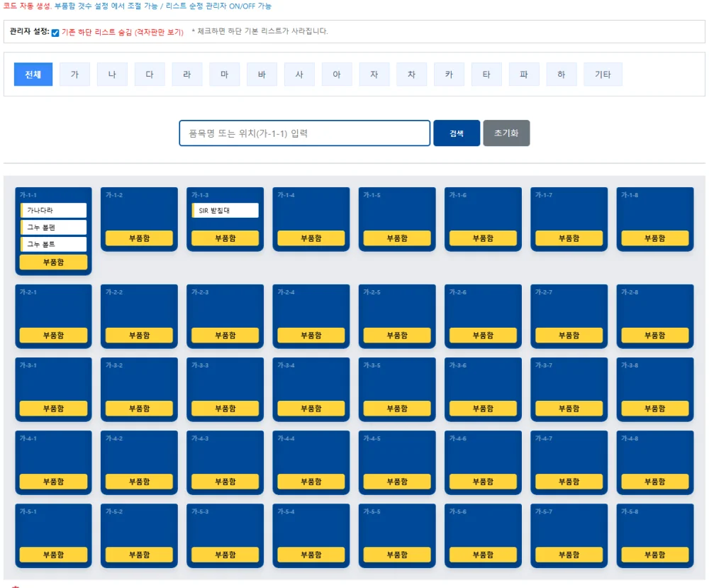Screen dimensions: 709x588
Task: Click the blue 검색 button
Action: [456, 133]
